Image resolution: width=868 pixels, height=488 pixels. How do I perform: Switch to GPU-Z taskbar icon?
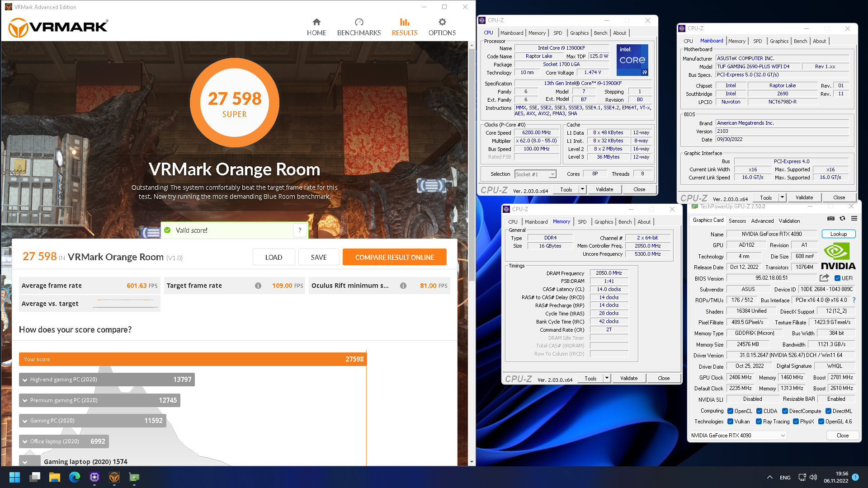pyautogui.click(x=134, y=477)
